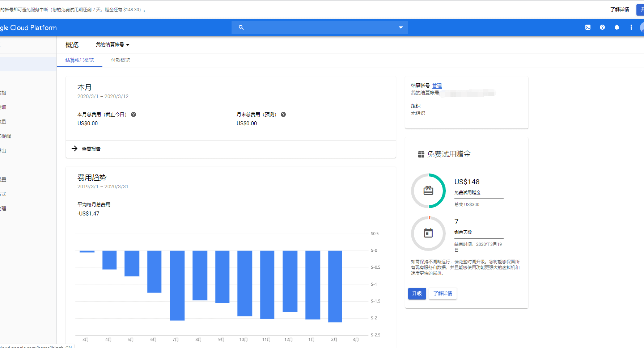Click the search magnifier icon
The image size is (644, 348).
[x=241, y=28]
